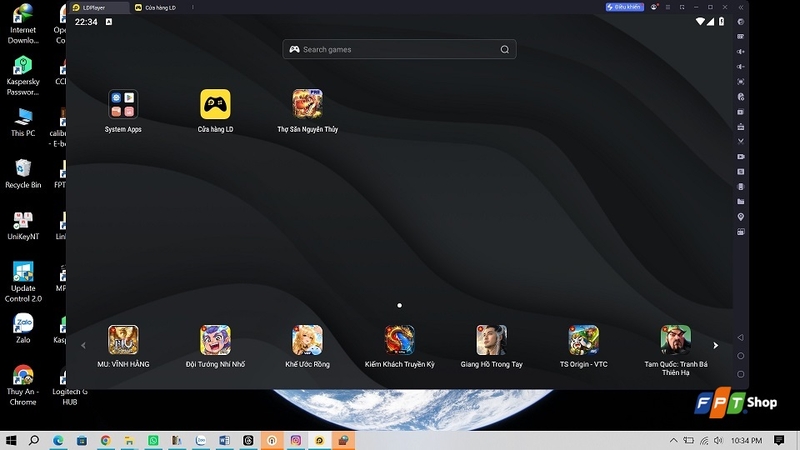Collapse the LDPlayer sidebar with double chevron
This screenshot has height=450, width=800.
pos(741,7)
